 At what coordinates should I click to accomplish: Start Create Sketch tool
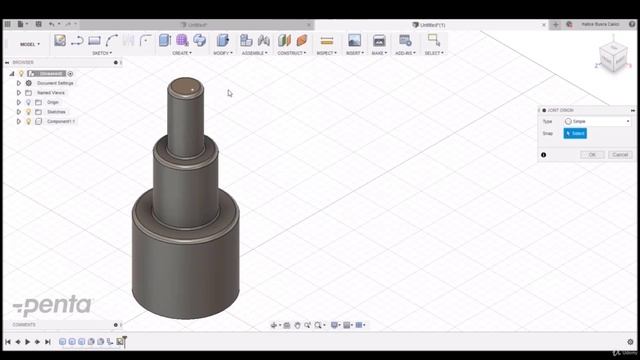(x=60, y=40)
